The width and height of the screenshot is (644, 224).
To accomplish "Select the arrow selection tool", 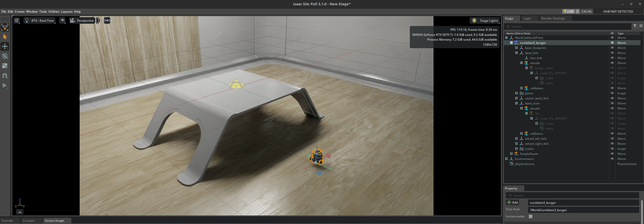I will (x=5, y=37).
